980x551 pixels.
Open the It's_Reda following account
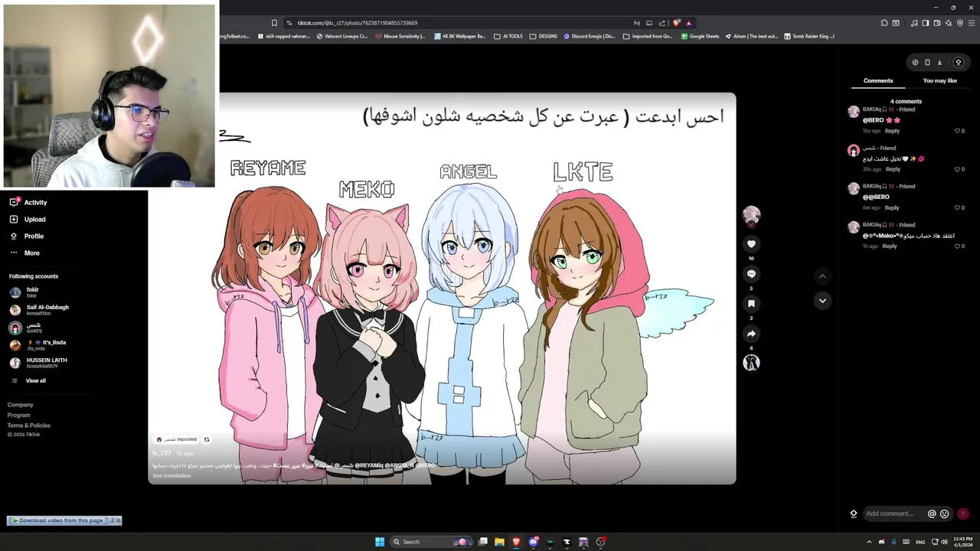tap(38, 345)
